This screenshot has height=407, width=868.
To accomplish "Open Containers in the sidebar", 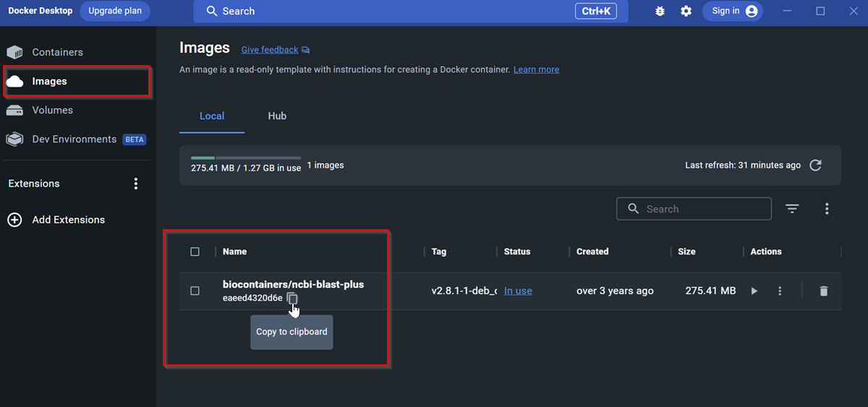I will pyautogui.click(x=57, y=52).
